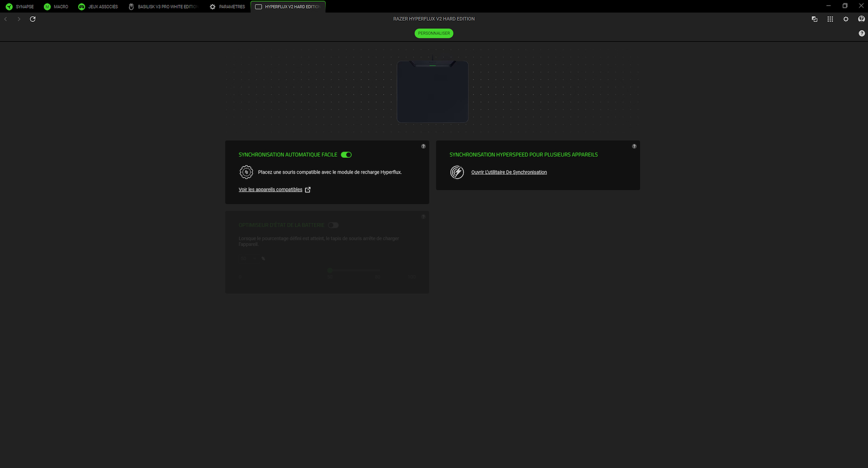
Task: Switch to the Synapse tab
Action: click(19, 7)
